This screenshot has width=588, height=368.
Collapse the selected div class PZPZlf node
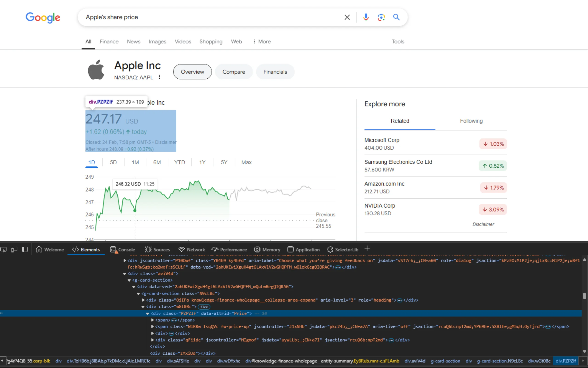[148, 314]
